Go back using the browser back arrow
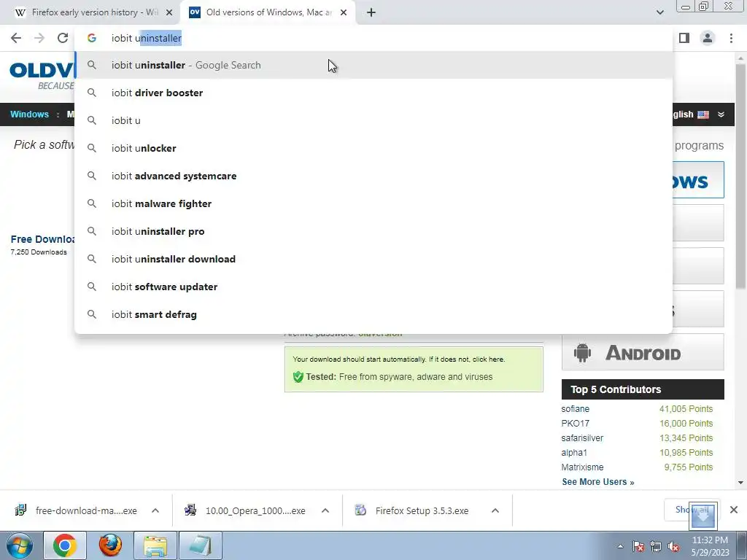Image resolution: width=747 pixels, height=560 pixels. tap(16, 38)
